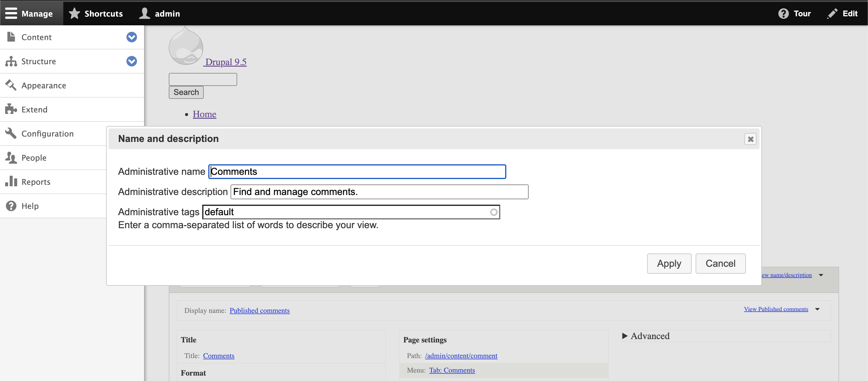Open the Shortcuts menu

tap(96, 13)
